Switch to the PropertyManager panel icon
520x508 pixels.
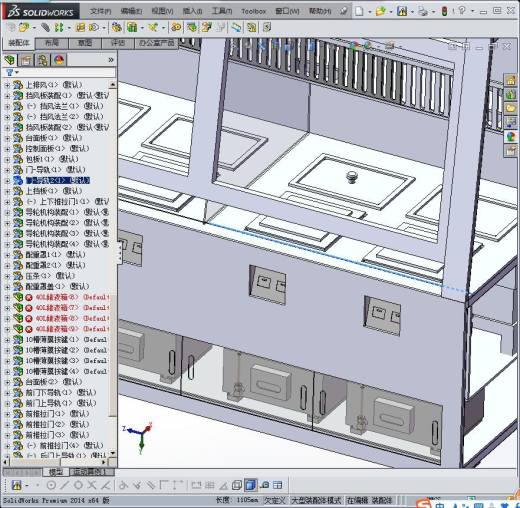[x=26, y=60]
